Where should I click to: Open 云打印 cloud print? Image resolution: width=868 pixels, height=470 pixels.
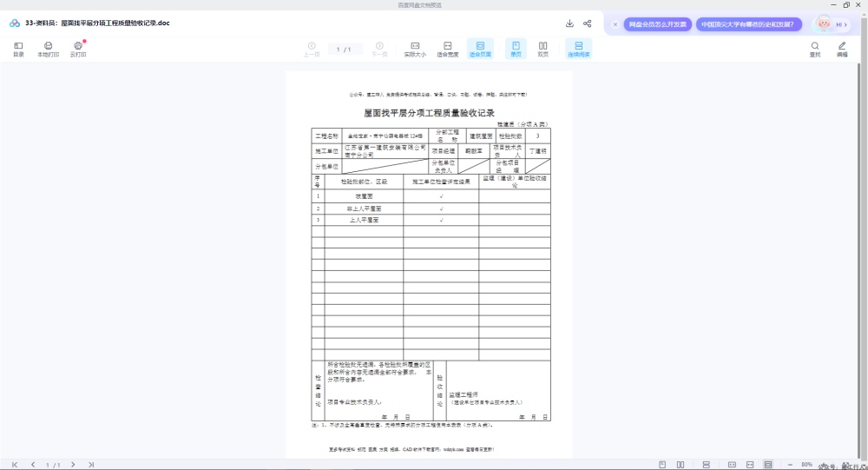point(78,49)
